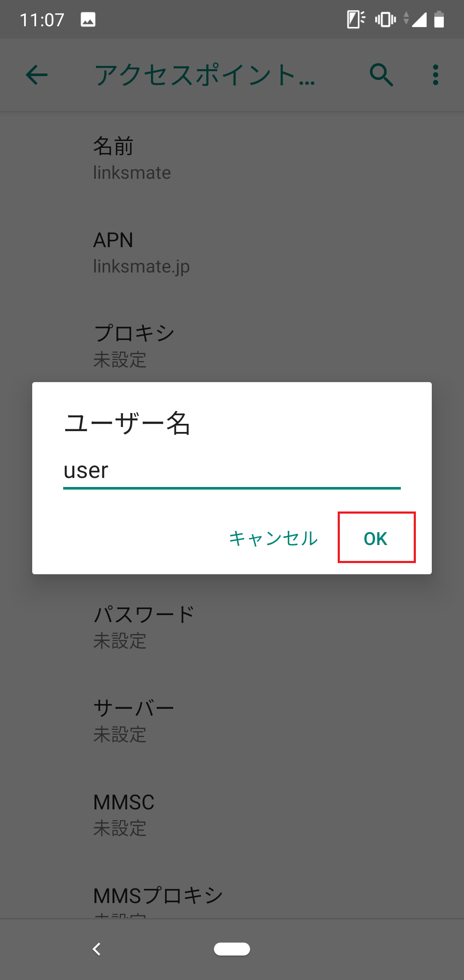
Task: Confirm the username by pressing OK
Action: 375,538
